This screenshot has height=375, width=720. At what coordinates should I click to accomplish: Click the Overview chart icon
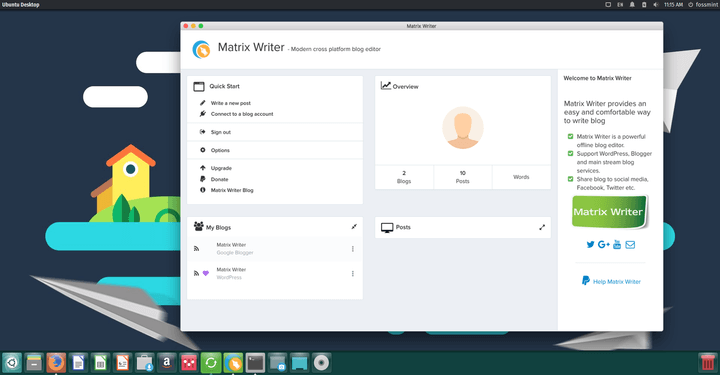point(386,85)
